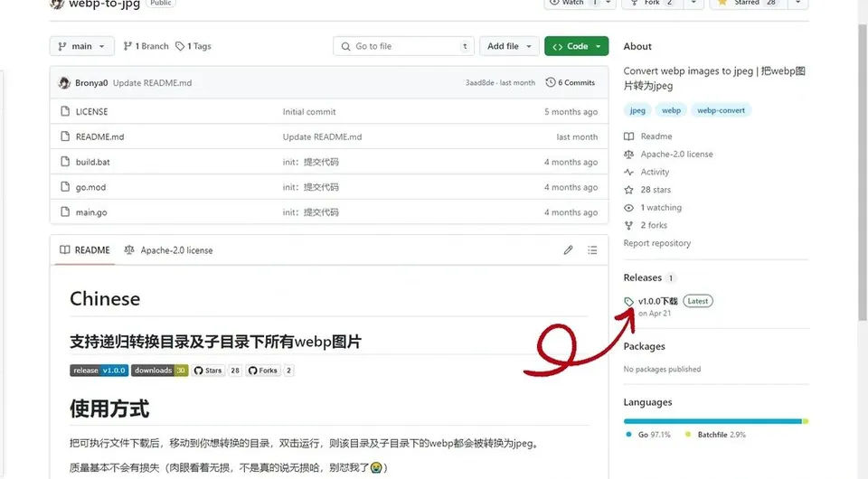Open the Packages heading link
Viewport: 868px width, 479px height.
645,346
